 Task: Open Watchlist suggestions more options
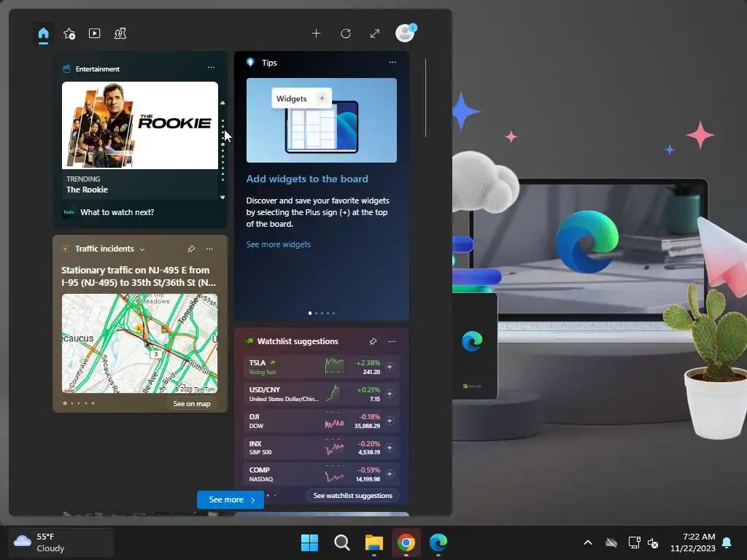[392, 341]
